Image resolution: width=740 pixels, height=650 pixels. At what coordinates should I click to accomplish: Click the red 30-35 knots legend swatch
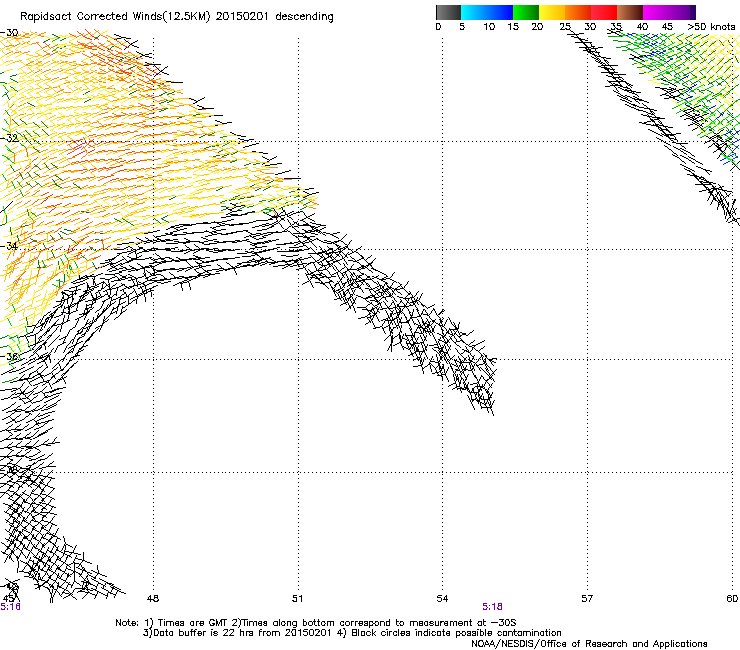click(604, 12)
